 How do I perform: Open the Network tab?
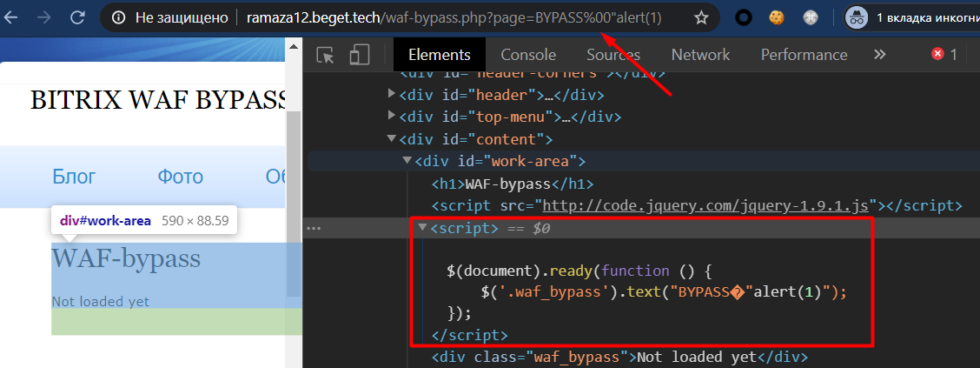(x=700, y=55)
